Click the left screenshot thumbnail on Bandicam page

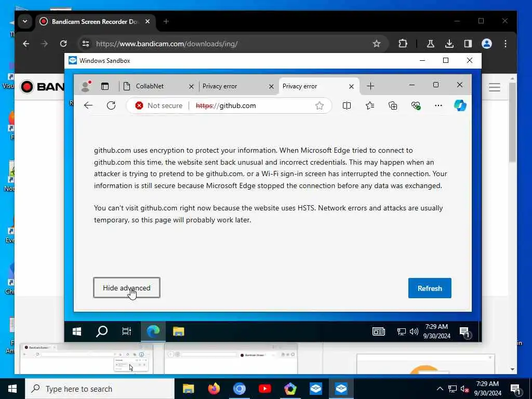tap(86, 359)
